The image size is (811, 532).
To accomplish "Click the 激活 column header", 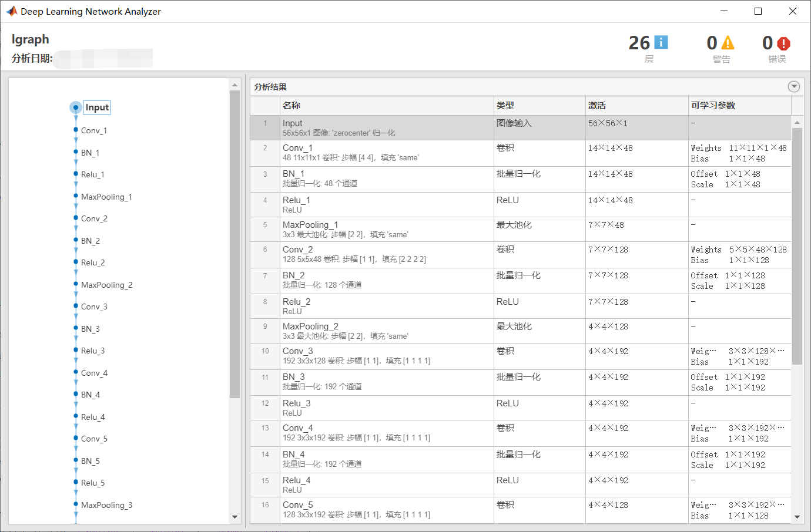I will coord(596,106).
